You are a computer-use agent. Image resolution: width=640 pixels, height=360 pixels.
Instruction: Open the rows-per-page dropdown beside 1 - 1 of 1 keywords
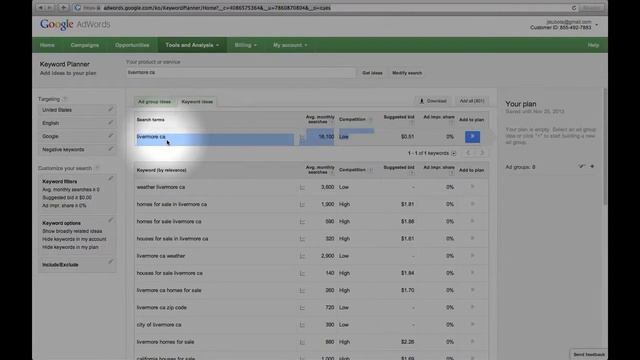[x=453, y=153]
